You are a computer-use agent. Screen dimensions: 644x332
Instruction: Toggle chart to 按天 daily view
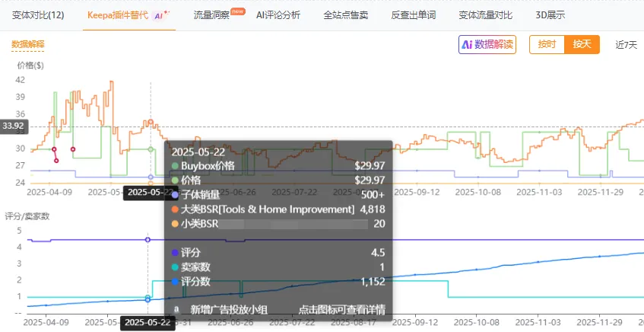click(x=582, y=44)
